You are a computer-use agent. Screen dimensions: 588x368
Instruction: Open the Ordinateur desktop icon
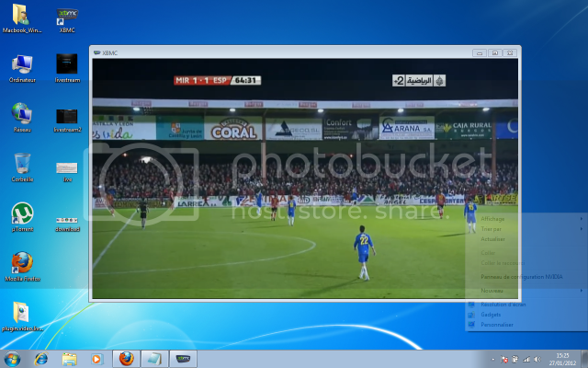coord(22,68)
